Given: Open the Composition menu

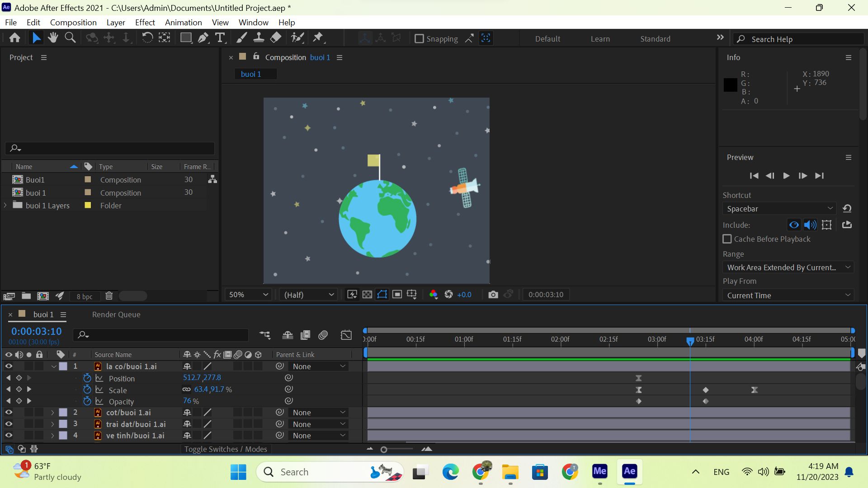Looking at the screenshot, I should click(73, 23).
